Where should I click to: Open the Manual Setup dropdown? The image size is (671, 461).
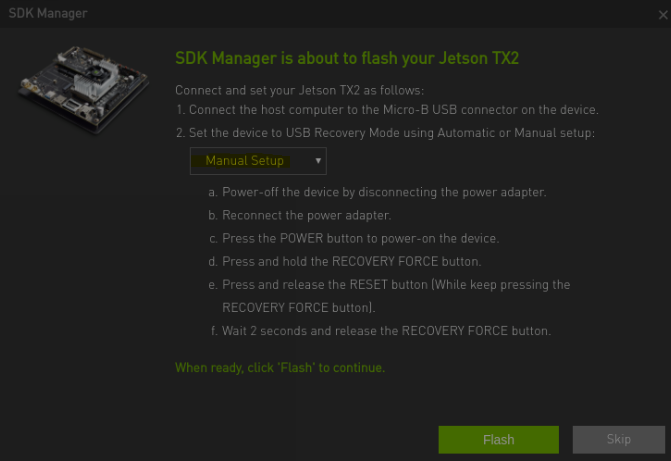coord(258,161)
